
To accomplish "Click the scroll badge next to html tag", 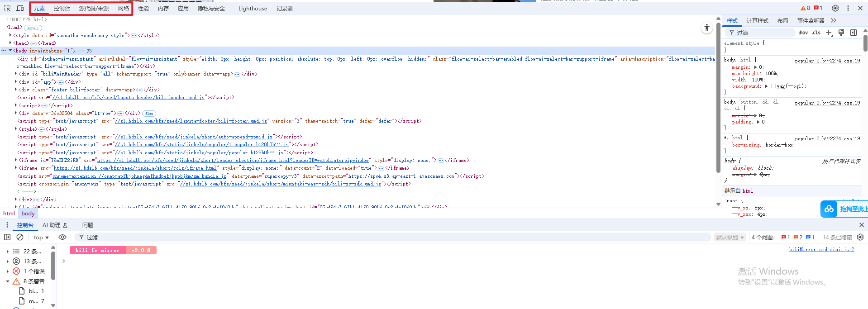I will pos(33,28).
